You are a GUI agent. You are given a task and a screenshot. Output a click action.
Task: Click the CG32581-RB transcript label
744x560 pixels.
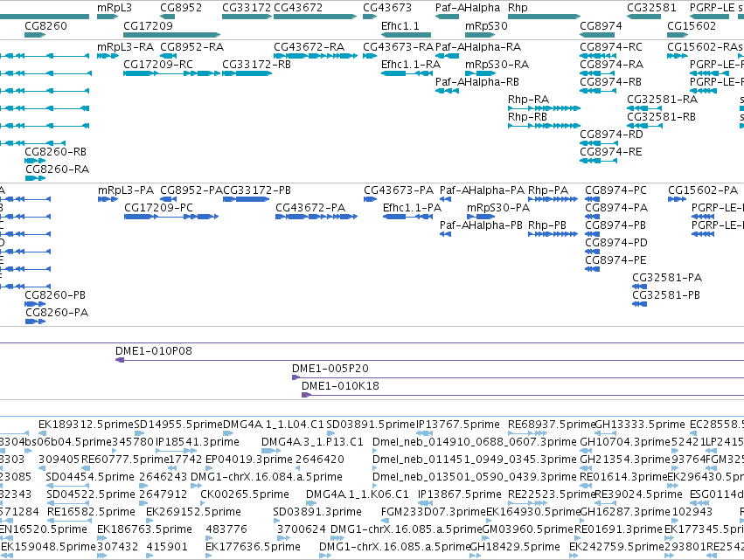tap(662, 117)
